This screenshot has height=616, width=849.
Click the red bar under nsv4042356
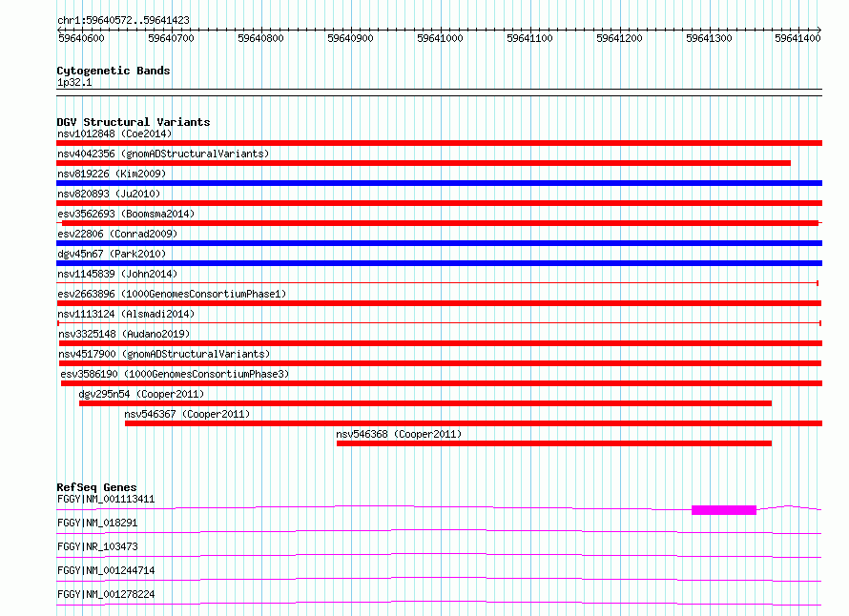pos(424,163)
